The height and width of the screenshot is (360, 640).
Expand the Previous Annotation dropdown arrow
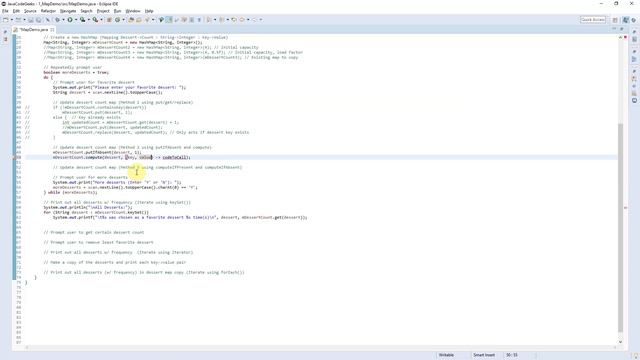click(227, 20)
